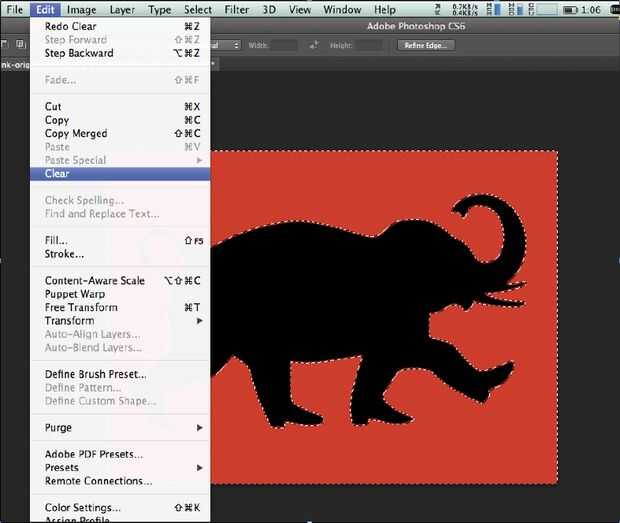This screenshot has width=620, height=523.
Task: Expand the Presets submenu
Action: 120,468
